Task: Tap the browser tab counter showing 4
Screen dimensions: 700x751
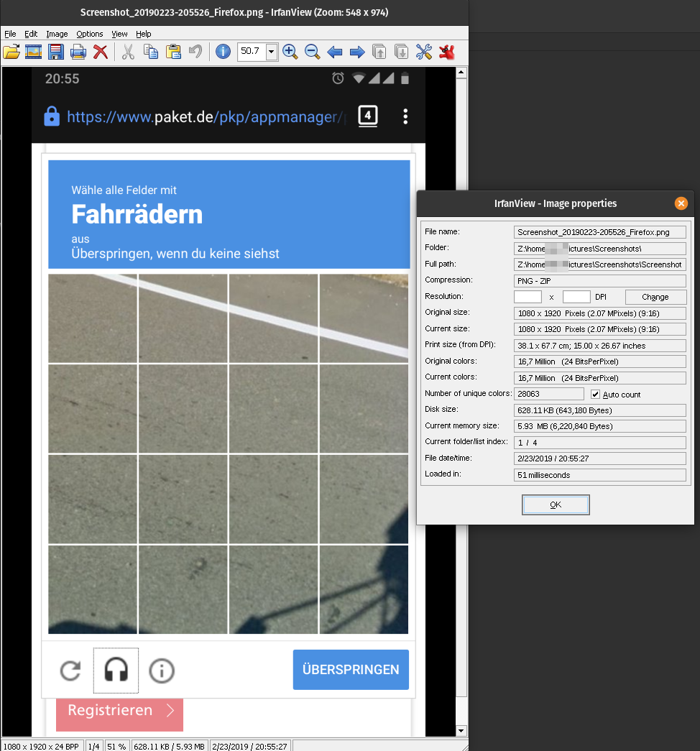Action: click(x=368, y=116)
